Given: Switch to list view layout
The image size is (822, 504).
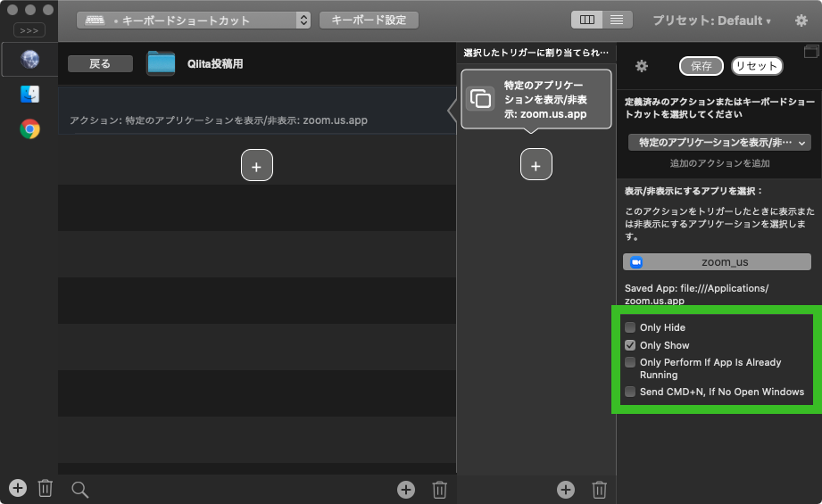Looking at the screenshot, I should click(617, 20).
